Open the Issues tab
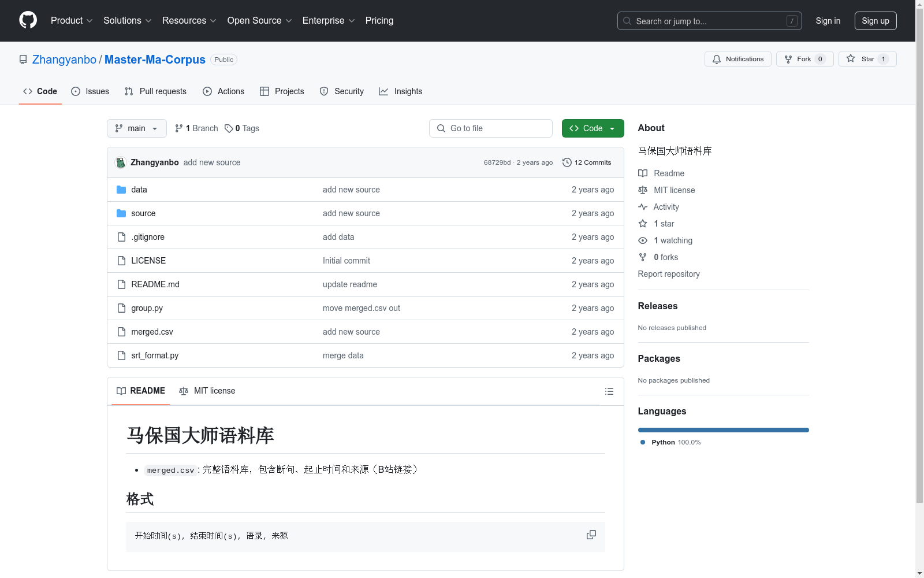Viewport: 924px width, 578px height. tap(90, 91)
